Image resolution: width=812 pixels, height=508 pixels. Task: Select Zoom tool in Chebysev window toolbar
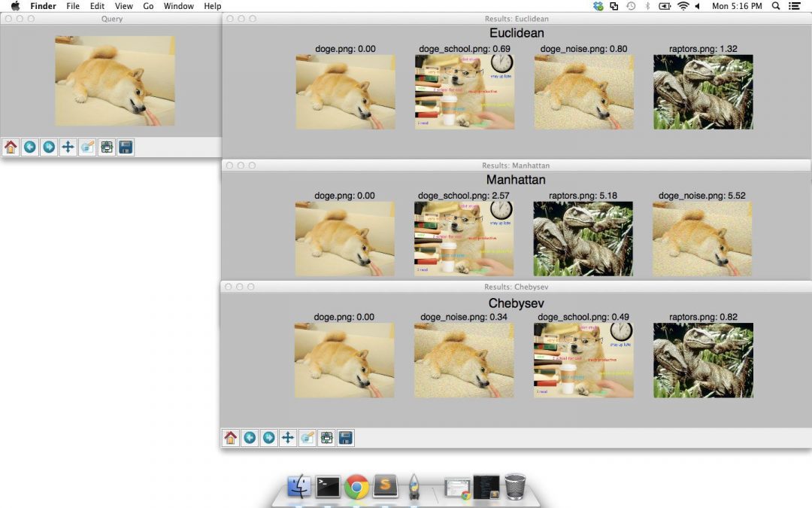click(x=307, y=438)
